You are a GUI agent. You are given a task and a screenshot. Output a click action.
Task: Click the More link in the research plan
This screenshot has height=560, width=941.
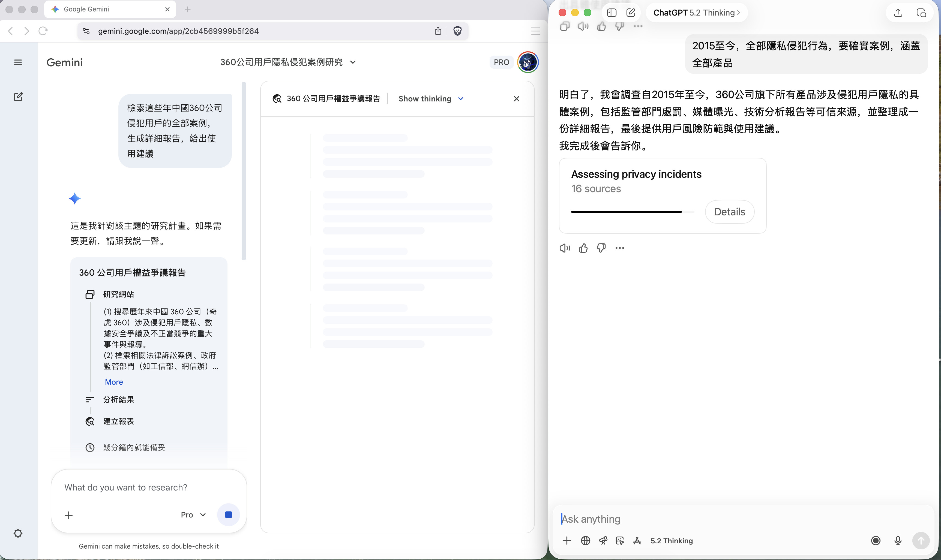[x=114, y=382]
